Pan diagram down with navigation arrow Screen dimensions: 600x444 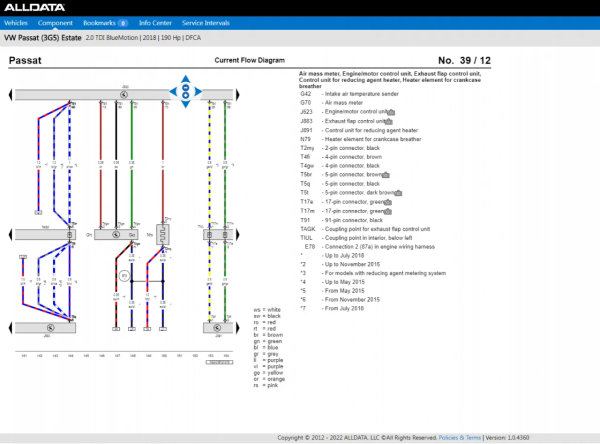[186, 104]
